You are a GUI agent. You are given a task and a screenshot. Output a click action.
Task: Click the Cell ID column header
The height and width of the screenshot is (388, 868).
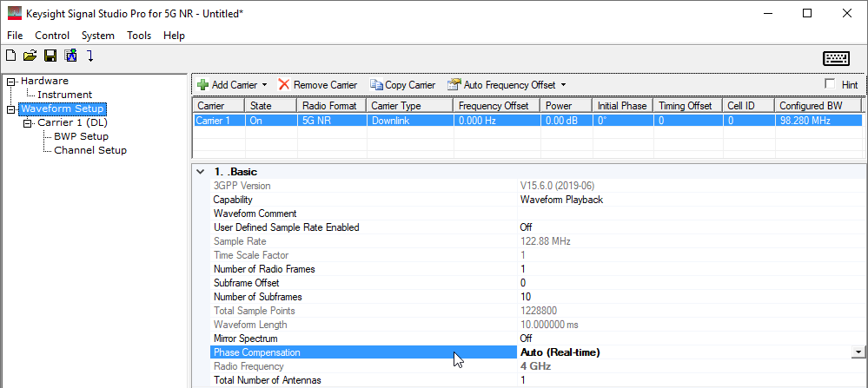[748, 106]
